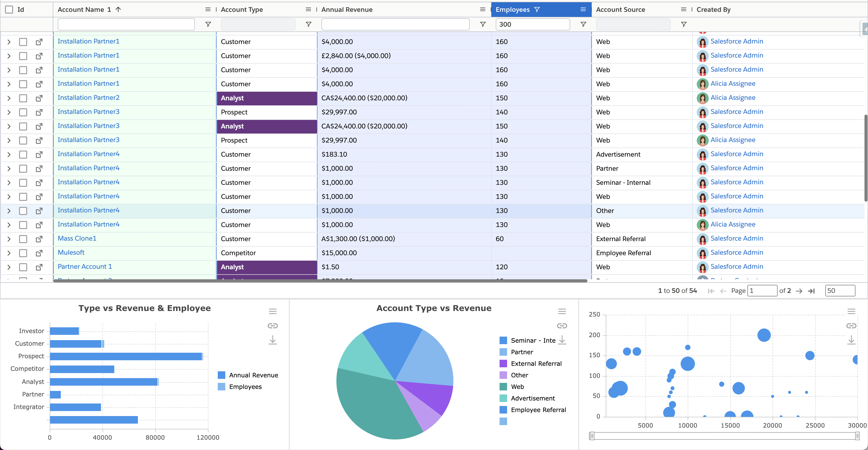Open the Mulesoft account link

pyautogui.click(x=71, y=252)
